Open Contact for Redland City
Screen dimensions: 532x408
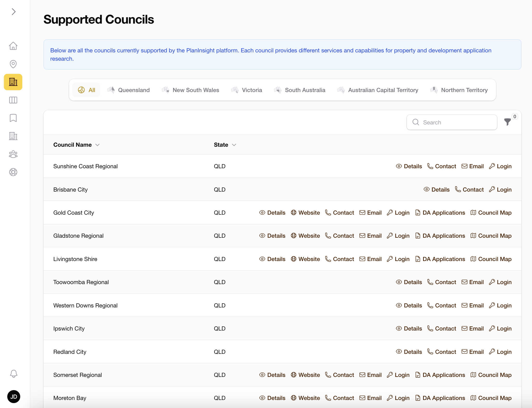[x=442, y=352]
